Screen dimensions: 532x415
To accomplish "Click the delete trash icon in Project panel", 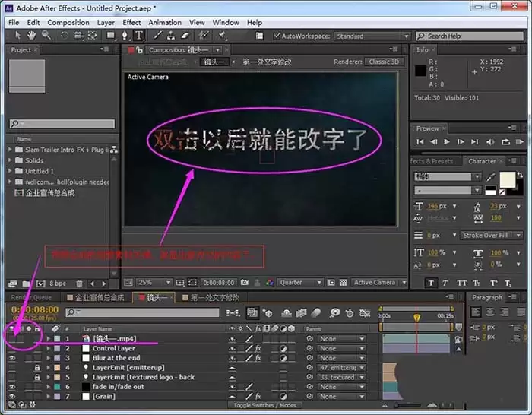I will click(79, 284).
